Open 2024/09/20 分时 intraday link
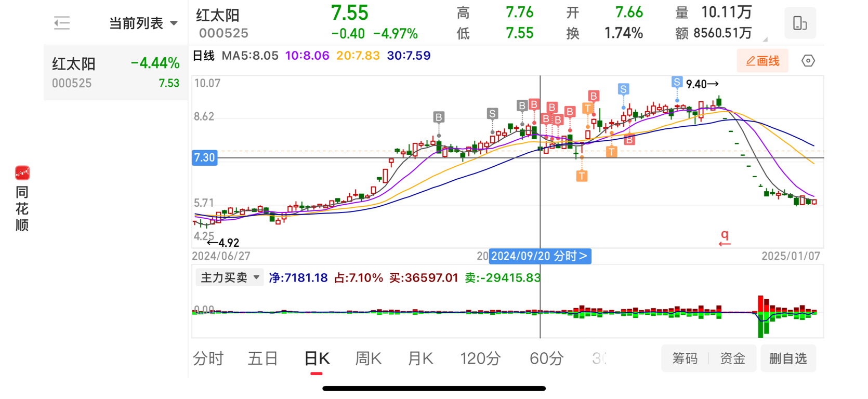Image resolution: width=868 pixels, height=399 pixels. click(540, 256)
